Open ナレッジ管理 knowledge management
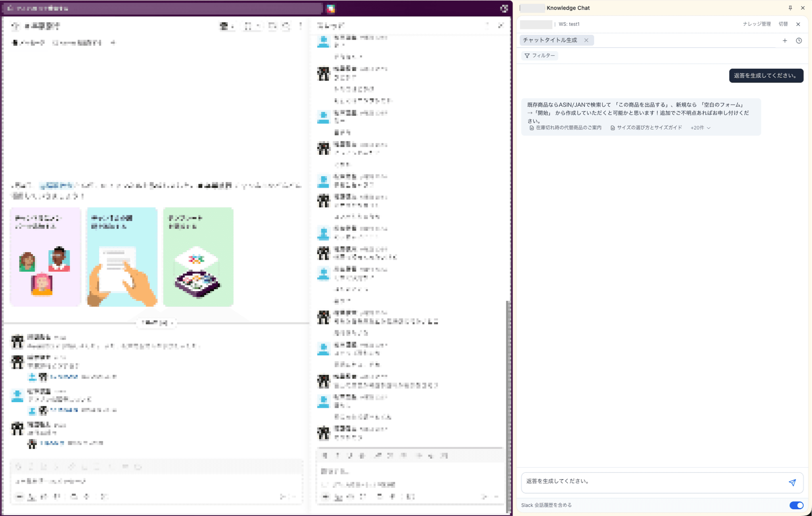Screen dimensions: 812x516 pos(756,24)
